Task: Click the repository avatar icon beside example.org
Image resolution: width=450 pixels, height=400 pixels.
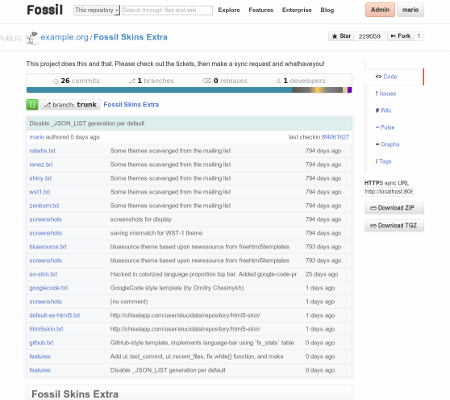Action: [x=32, y=38]
